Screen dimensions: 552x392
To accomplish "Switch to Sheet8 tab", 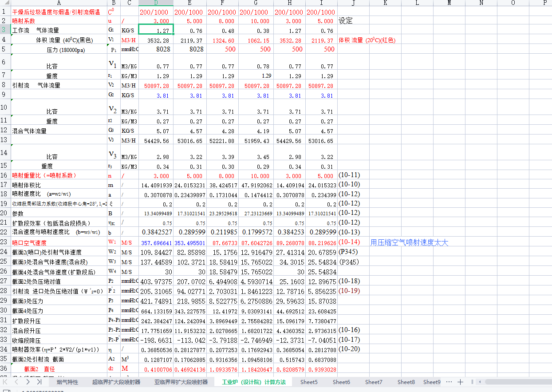I will [406, 382].
